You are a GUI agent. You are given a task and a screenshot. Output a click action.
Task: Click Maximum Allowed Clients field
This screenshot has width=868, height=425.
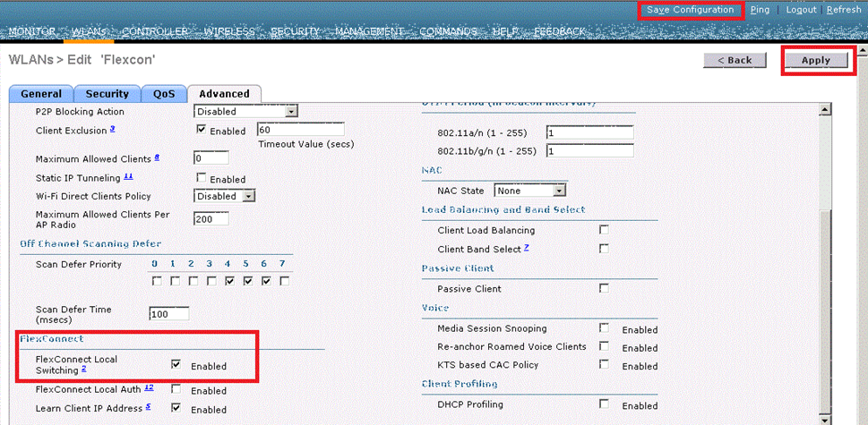(x=211, y=158)
